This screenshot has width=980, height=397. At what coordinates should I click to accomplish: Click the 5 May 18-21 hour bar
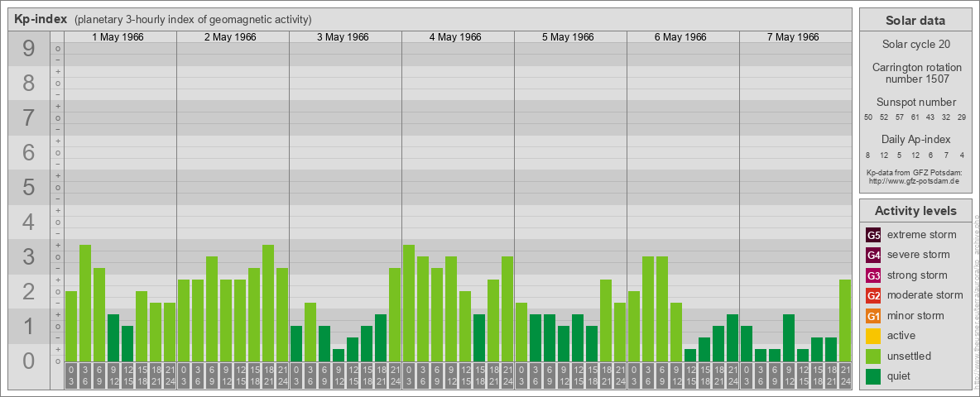[x=606, y=320]
